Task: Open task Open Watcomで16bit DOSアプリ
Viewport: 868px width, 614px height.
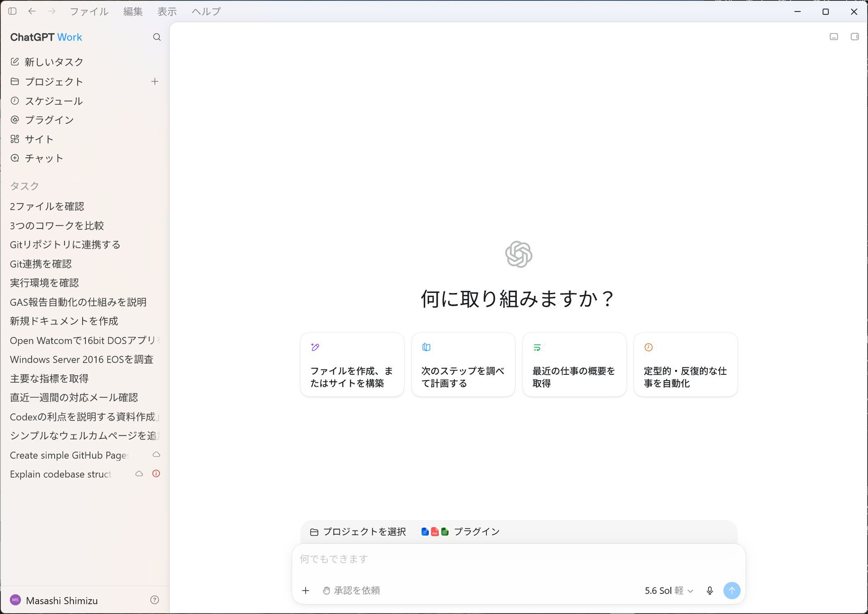Action: tap(85, 340)
